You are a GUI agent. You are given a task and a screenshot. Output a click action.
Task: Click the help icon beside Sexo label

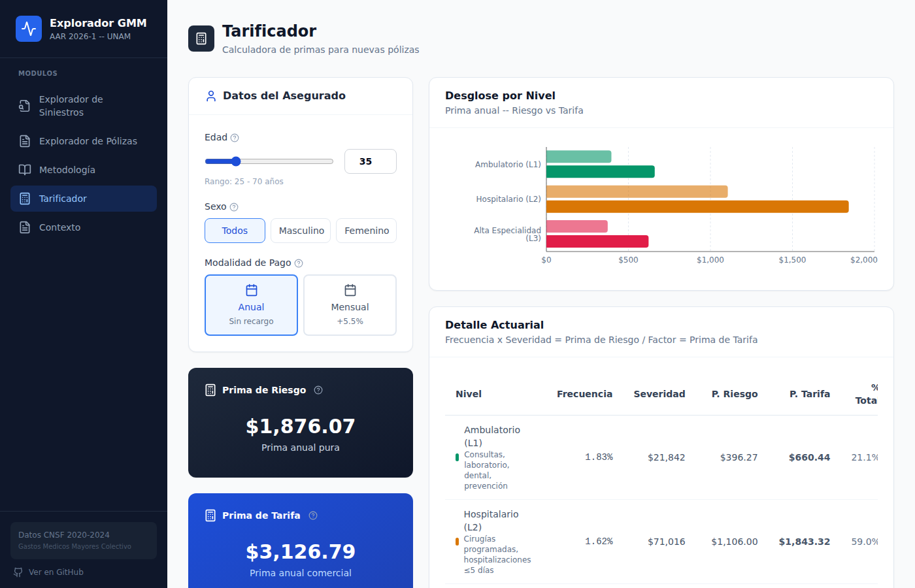[x=234, y=207]
